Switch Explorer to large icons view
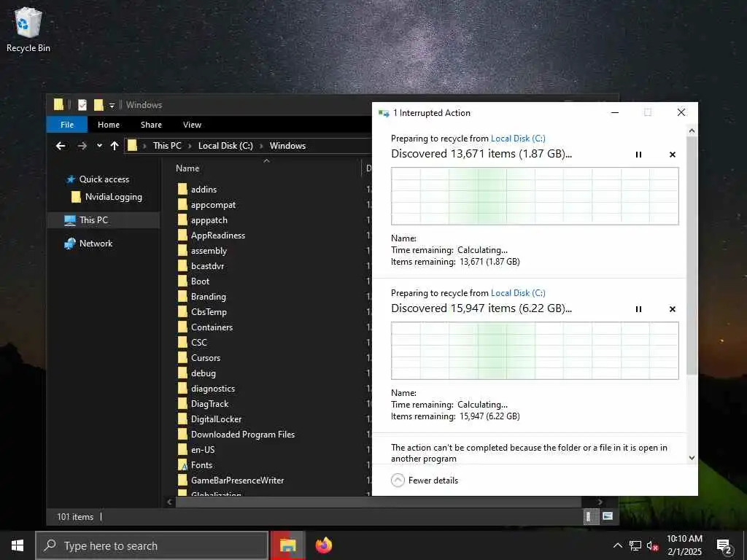The height and width of the screenshot is (560, 747). coord(608,516)
